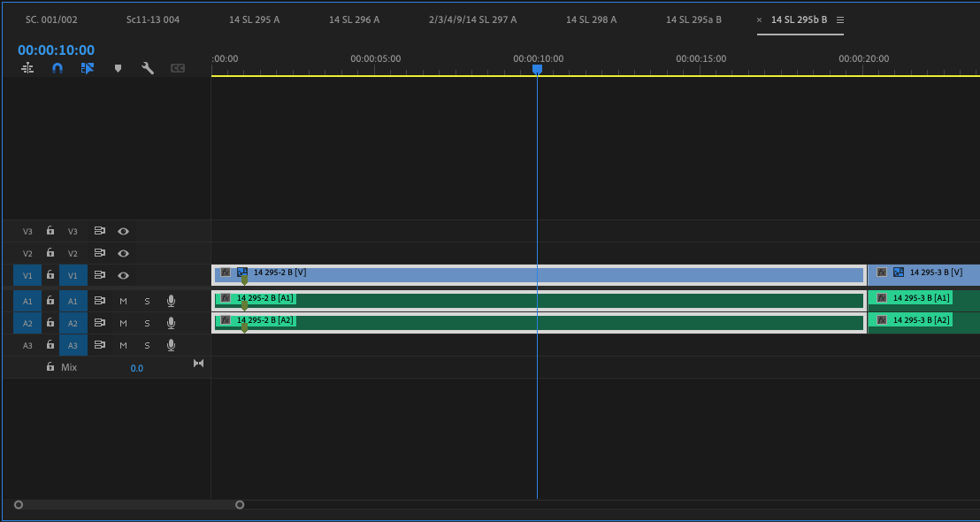Click the Mix track keyframe navigator icon
The width and height of the screenshot is (980, 522).
point(198,363)
